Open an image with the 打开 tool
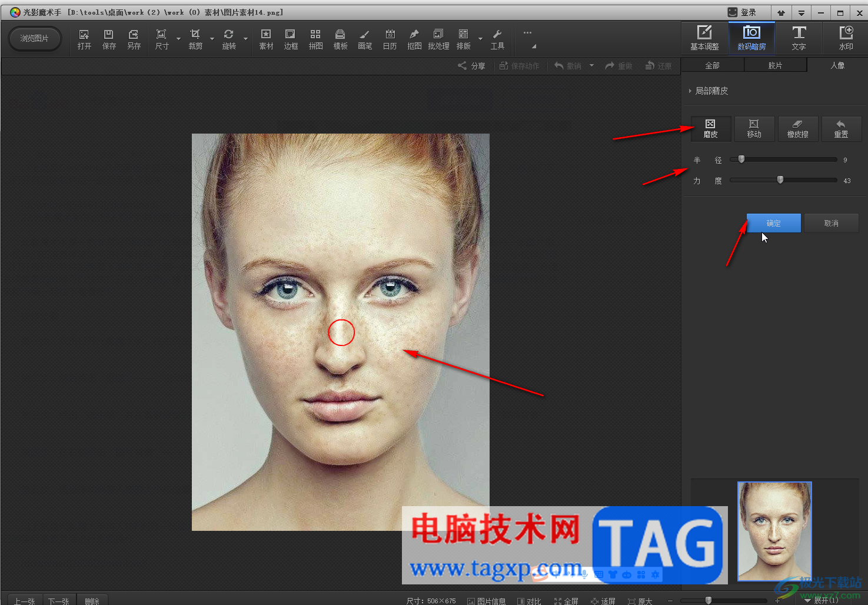 tap(84, 39)
